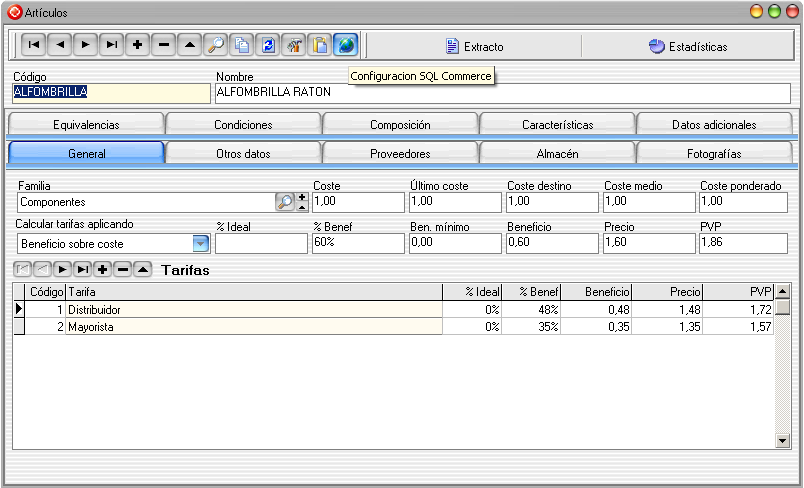Open search with the main toolbar magnifier

coord(216,45)
